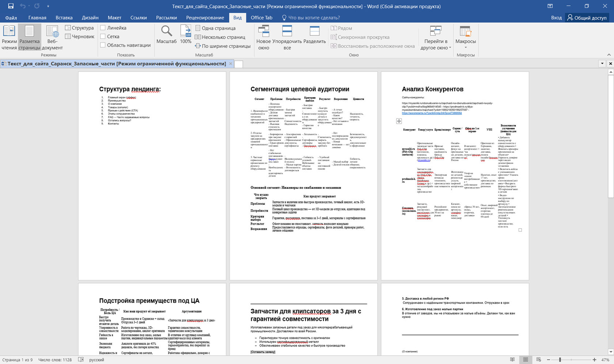Image resolution: width=614 pixels, height=364 pixels.
Task: Set zoom to 100%
Action: click(x=186, y=35)
